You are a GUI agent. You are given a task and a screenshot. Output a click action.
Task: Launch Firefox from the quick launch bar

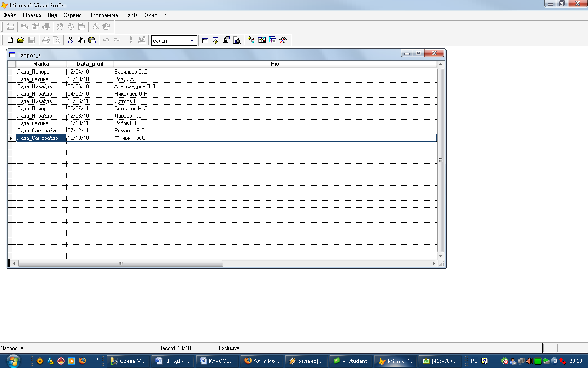82,361
